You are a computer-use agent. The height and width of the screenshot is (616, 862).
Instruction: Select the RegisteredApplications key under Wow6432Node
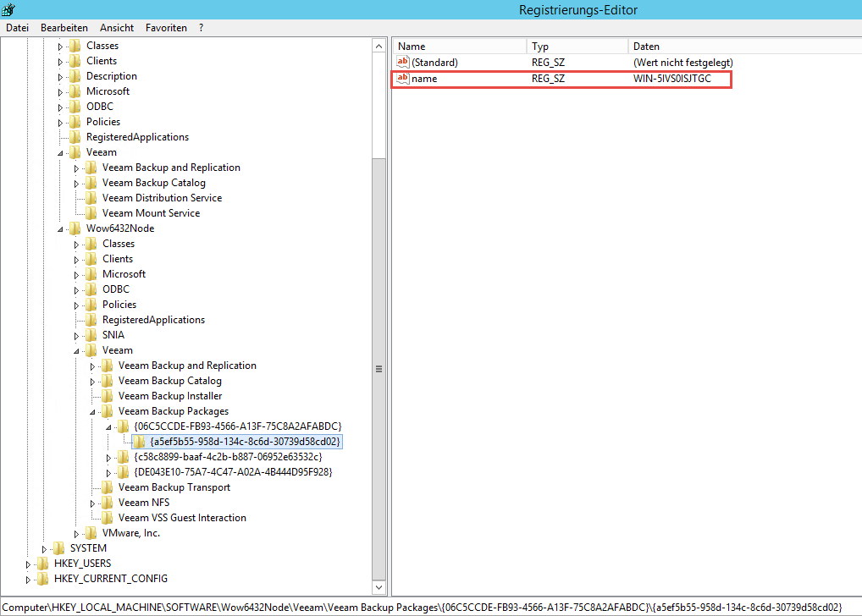[153, 320]
